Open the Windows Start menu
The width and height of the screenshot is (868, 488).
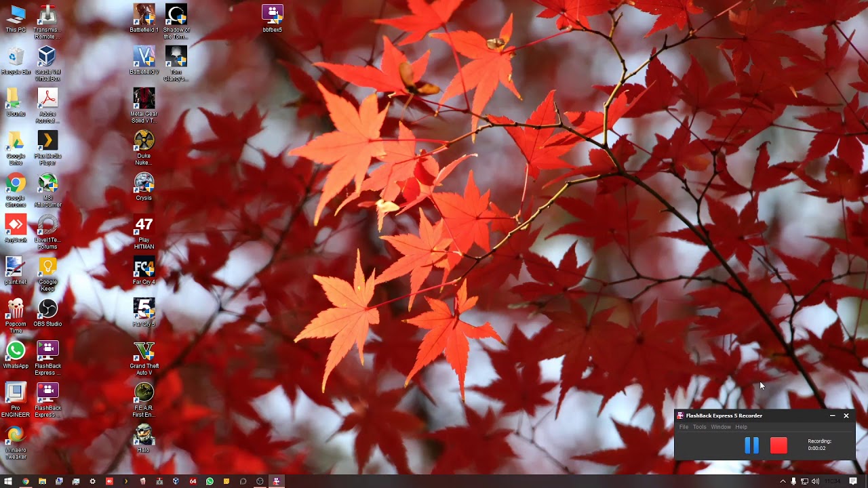click(8, 481)
